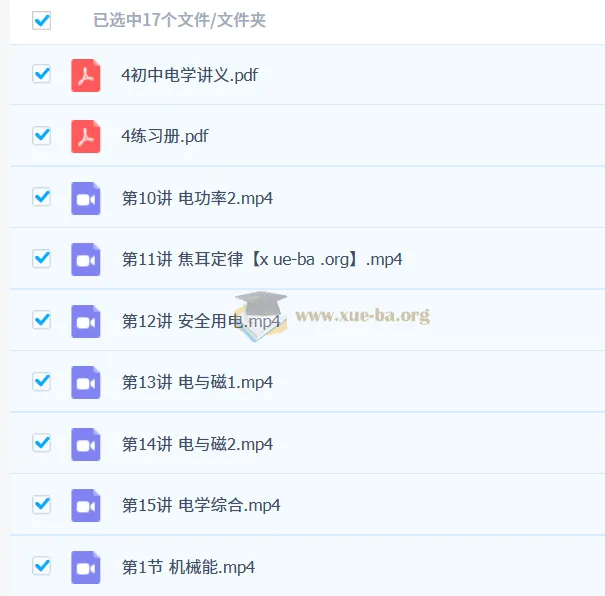Click the file name 第11讲 焦耳定律 mp4
This screenshot has height=596, width=605.
(x=262, y=259)
